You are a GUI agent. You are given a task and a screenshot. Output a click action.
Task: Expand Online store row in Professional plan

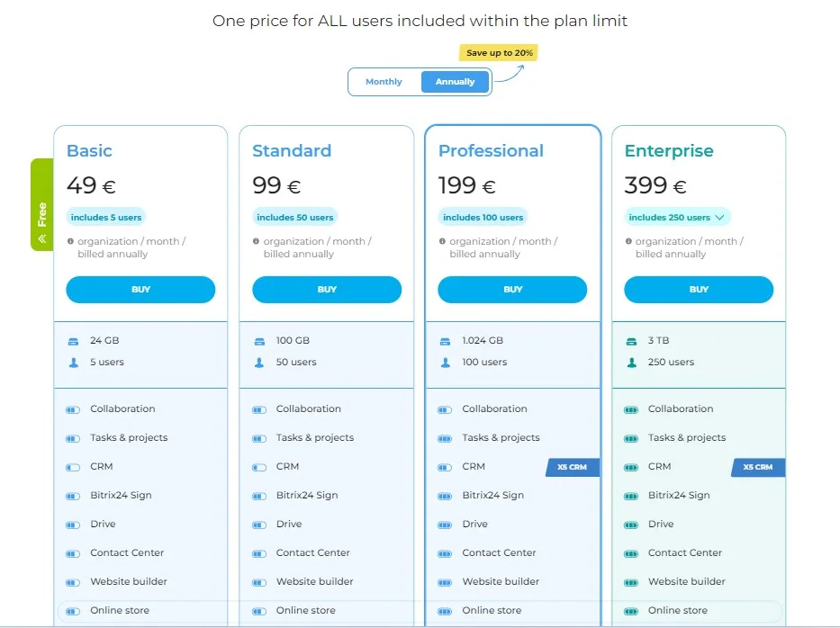[512, 610]
